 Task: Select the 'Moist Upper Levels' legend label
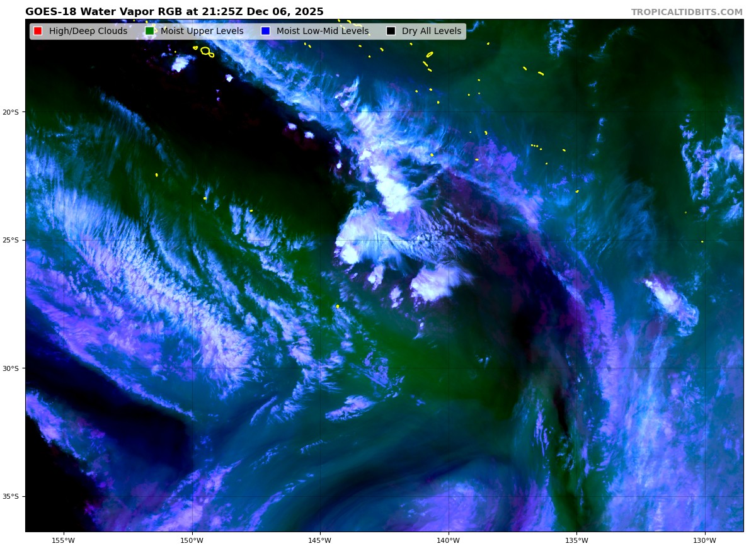[x=202, y=31]
